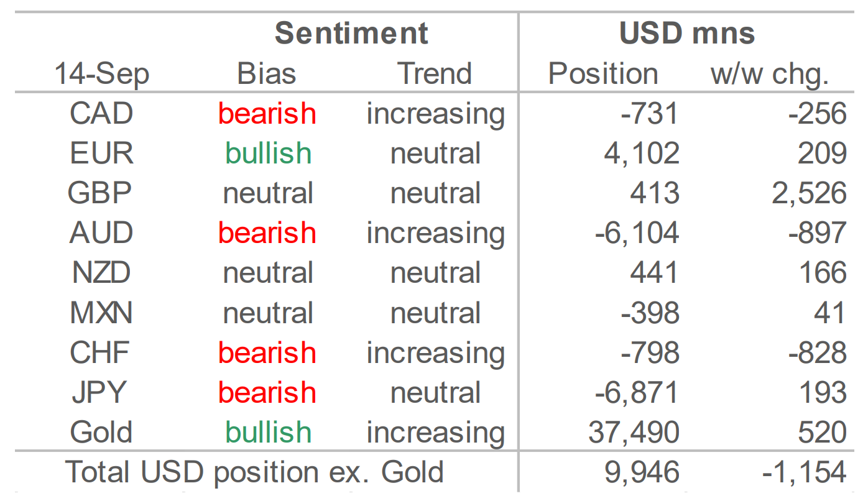The width and height of the screenshot is (868, 501).
Task: Select JPY position value -6,871
Action: pos(637,392)
